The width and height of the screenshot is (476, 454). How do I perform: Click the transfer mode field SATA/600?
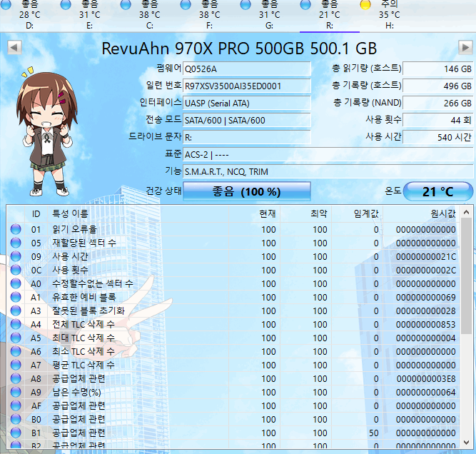(247, 120)
